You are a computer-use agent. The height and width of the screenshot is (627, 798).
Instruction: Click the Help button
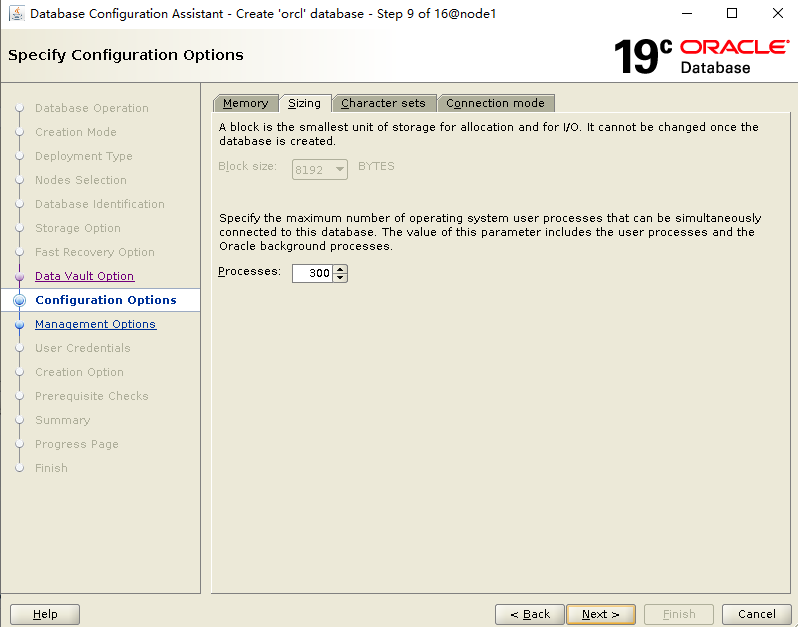(45, 614)
